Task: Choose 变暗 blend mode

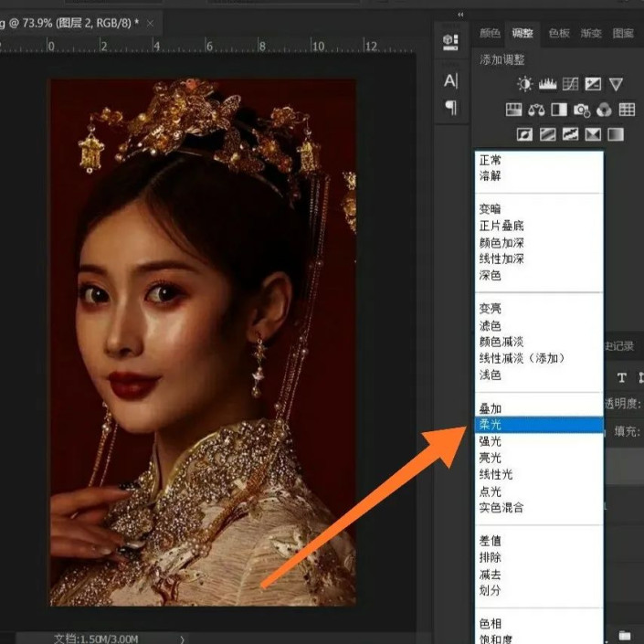Action: [x=539, y=209]
